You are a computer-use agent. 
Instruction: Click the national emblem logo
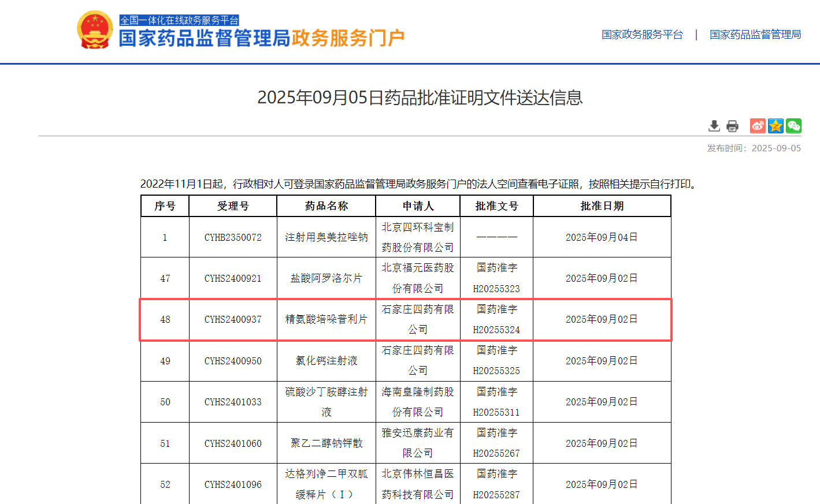[95, 30]
